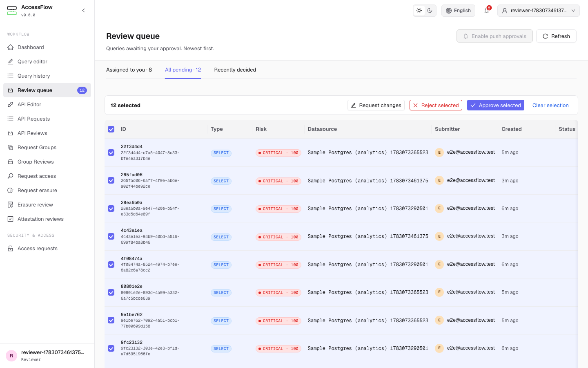Open API Reviews page

pos(47,133)
